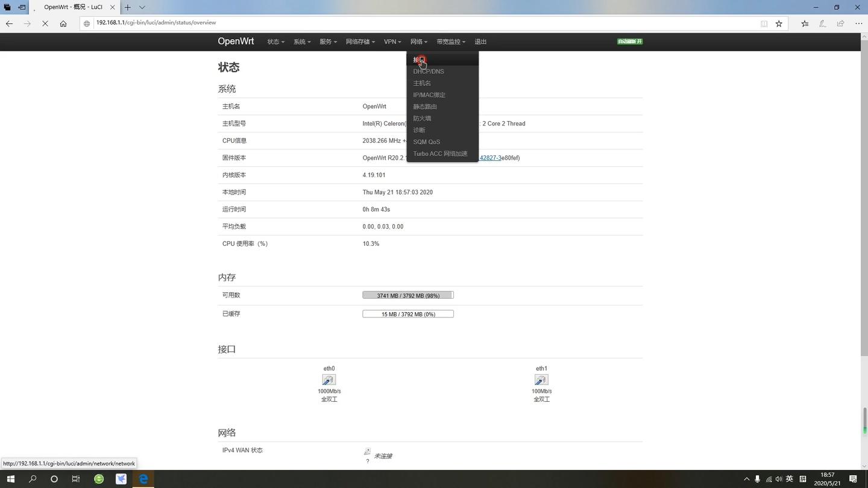Viewport: 868px width, 488px height.
Task: Click the CPU usage value 10.3%
Action: click(371, 244)
